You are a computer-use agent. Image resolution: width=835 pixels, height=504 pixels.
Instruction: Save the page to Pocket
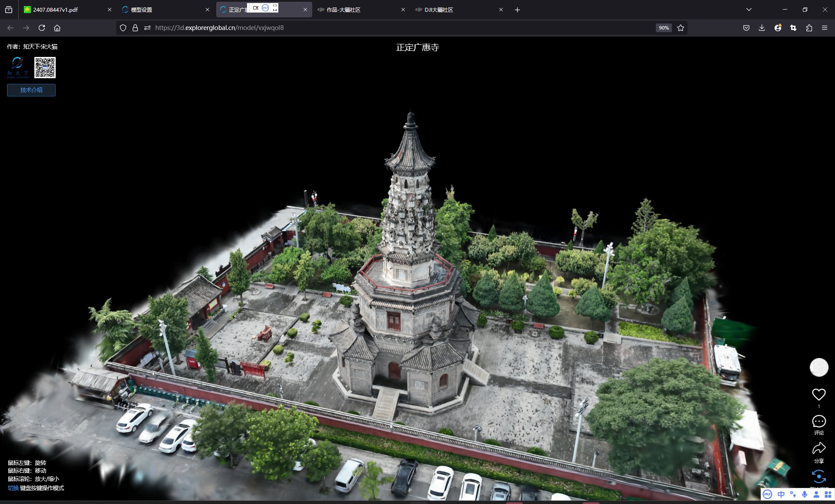[746, 28]
